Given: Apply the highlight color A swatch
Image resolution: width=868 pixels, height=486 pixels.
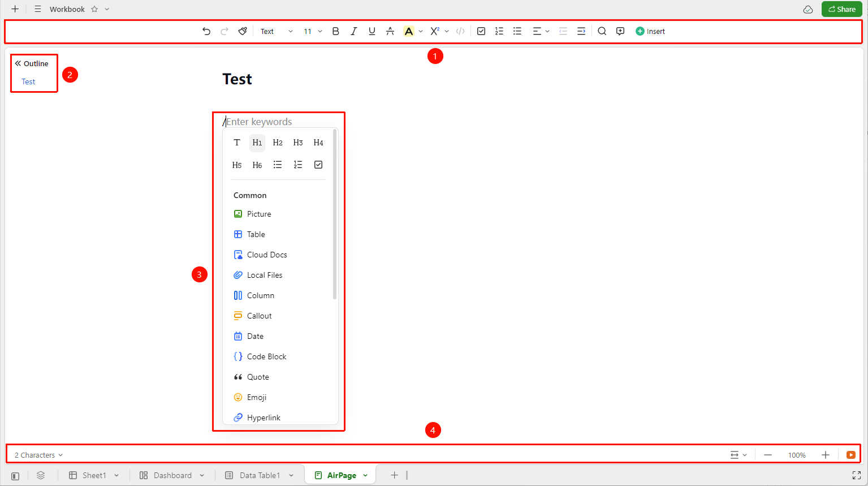Looking at the screenshot, I should 408,31.
